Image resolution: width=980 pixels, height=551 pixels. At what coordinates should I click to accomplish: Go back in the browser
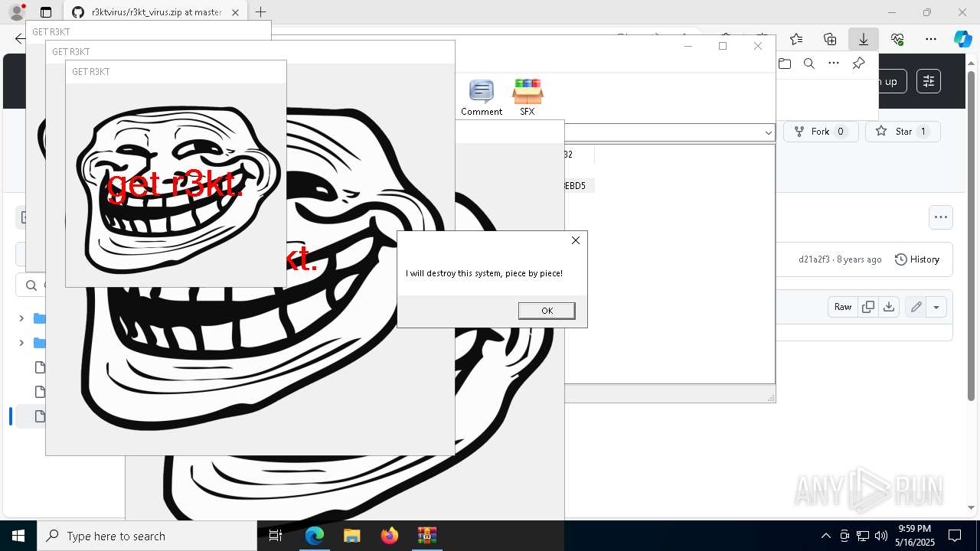coord(19,38)
